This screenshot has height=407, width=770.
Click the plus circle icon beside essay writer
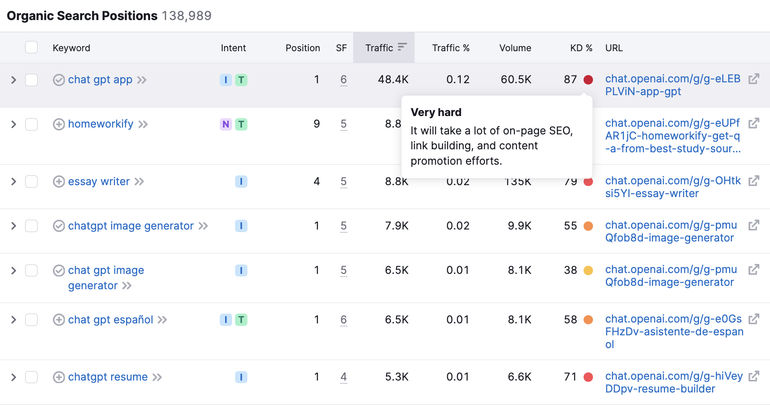[x=58, y=182]
